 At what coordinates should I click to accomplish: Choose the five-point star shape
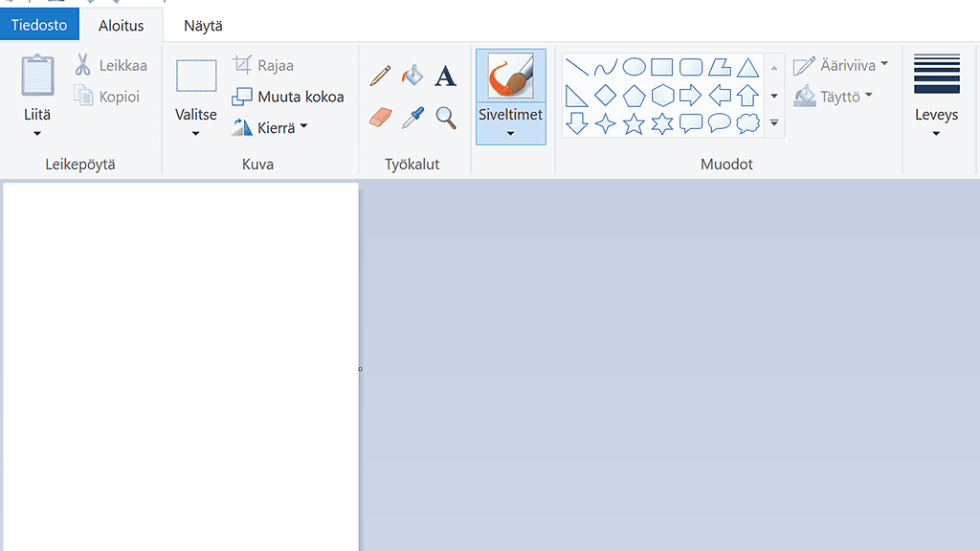click(x=634, y=123)
